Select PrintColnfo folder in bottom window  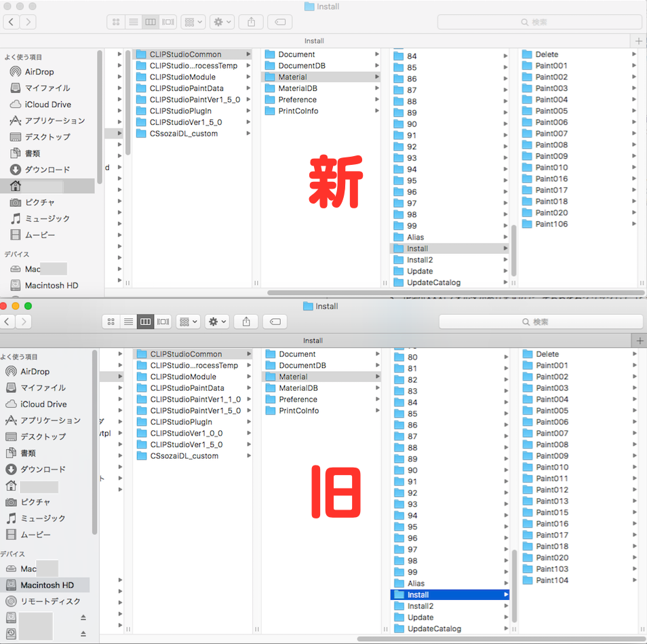tap(298, 411)
